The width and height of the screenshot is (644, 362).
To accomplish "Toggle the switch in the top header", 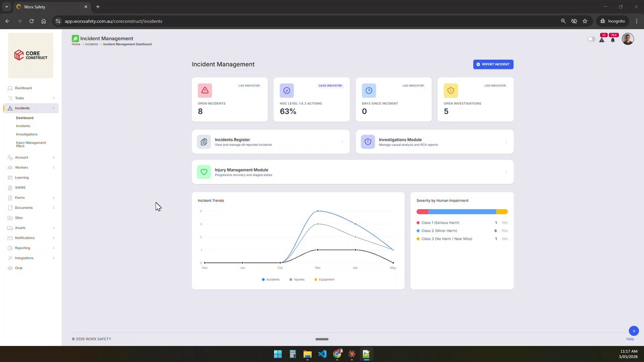I will [591, 39].
